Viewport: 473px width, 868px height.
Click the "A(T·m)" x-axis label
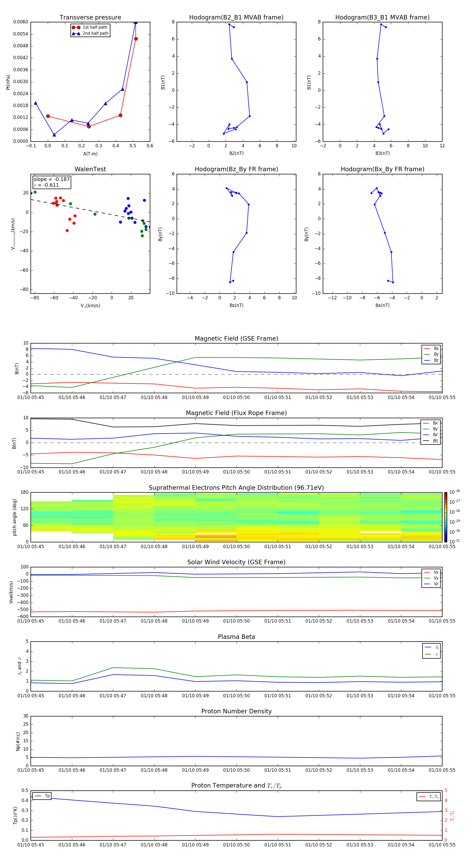coord(90,154)
